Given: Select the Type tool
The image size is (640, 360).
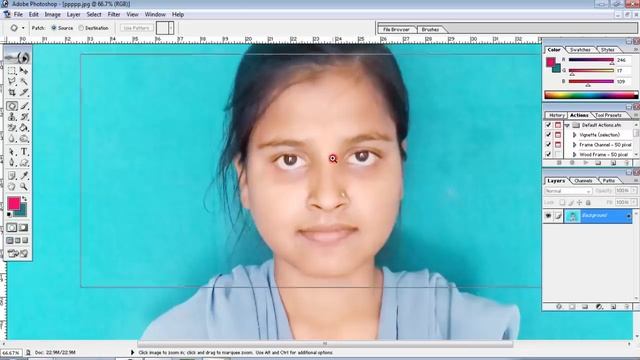Looking at the screenshot, I should click(24, 152).
